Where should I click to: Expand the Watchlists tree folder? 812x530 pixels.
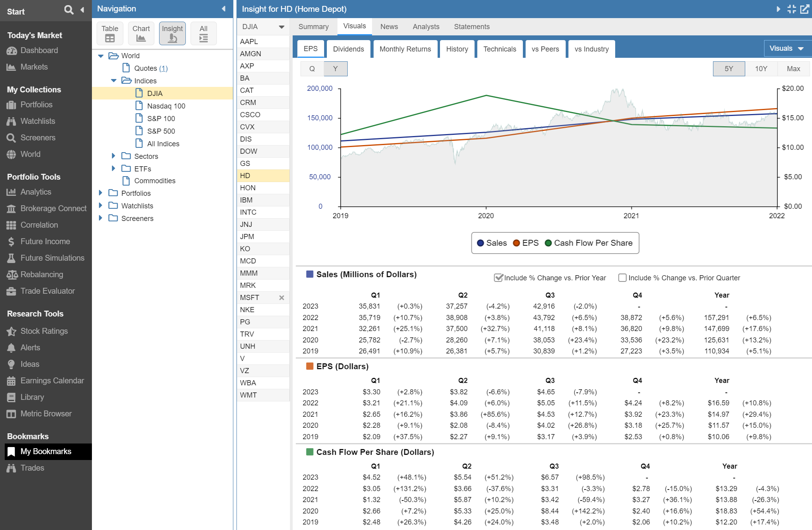[x=101, y=206]
